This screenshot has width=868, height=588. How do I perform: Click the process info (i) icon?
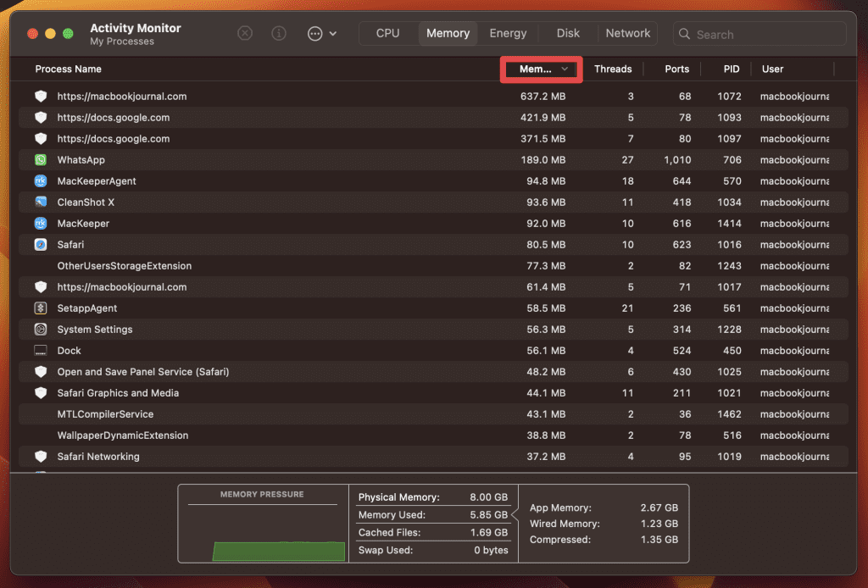click(279, 34)
